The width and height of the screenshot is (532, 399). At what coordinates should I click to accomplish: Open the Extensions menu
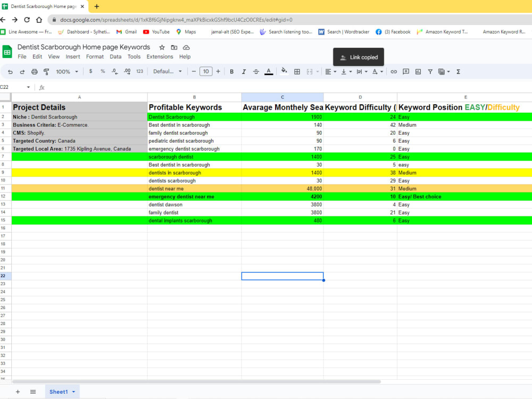(160, 57)
